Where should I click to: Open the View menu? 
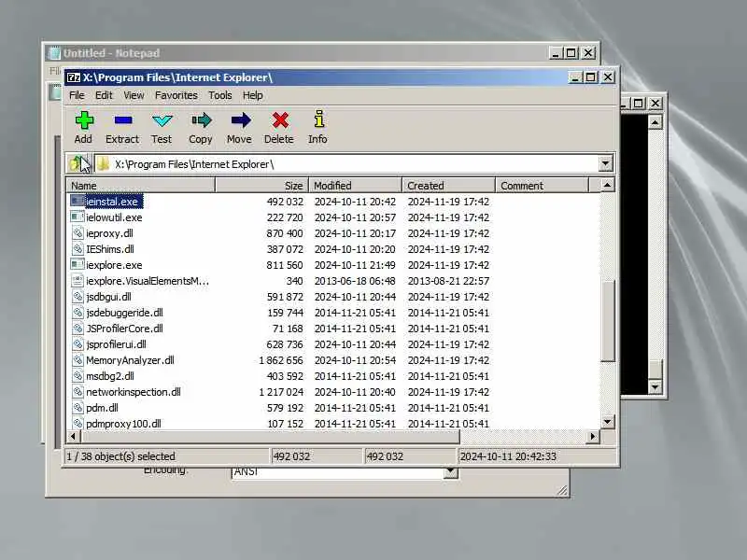(x=134, y=95)
